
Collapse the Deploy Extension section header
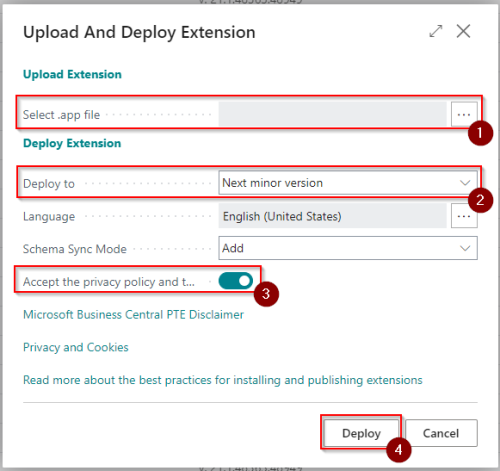point(72,143)
